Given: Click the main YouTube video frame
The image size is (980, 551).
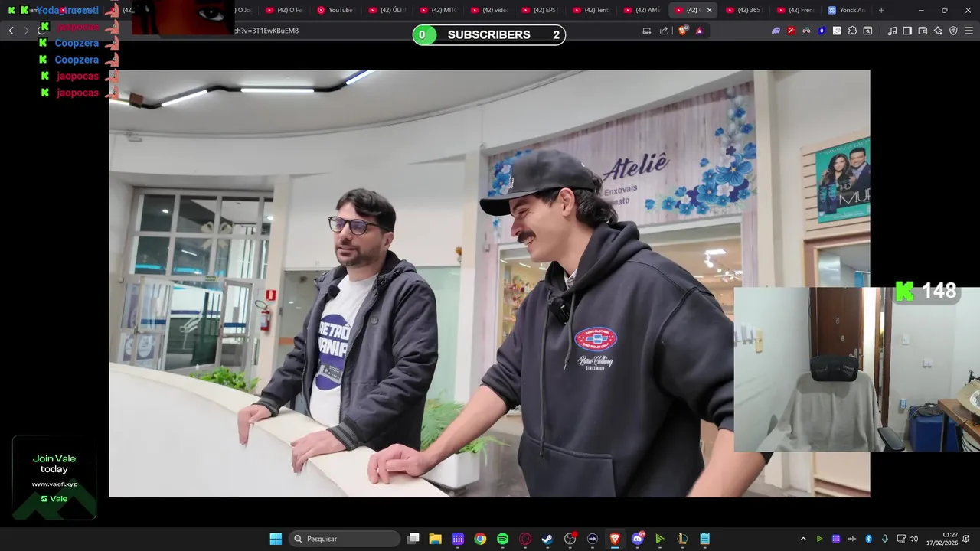Looking at the screenshot, I should pyautogui.click(x=489, y=283).
